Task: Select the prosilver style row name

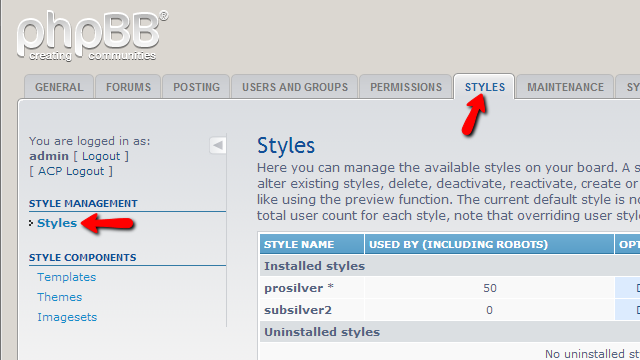Action: [299, 288]
